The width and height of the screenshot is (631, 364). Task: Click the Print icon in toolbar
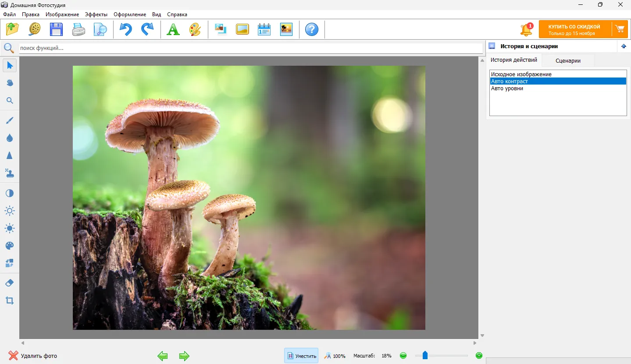[78, 29]
